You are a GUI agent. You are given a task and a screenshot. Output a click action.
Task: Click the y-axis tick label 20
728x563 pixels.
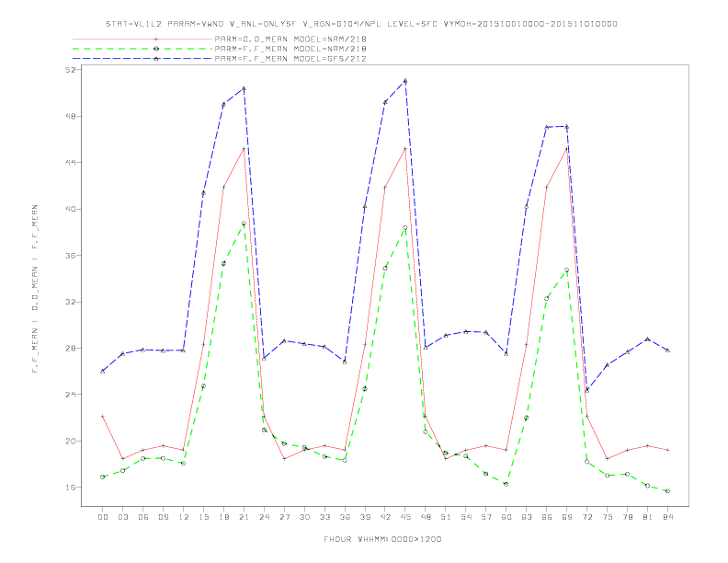coord(69,441)
